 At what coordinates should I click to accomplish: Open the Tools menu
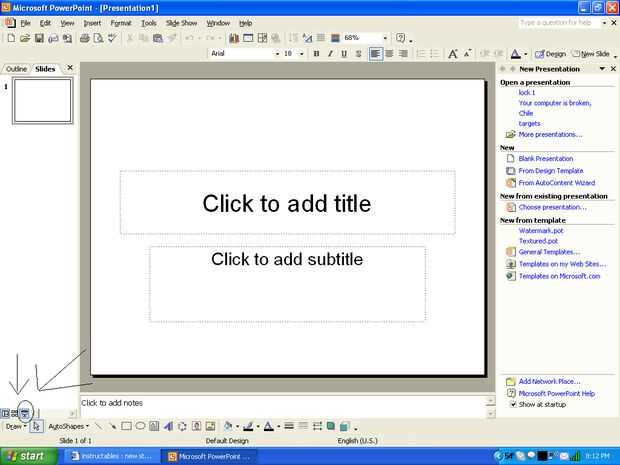coord(149,23)
